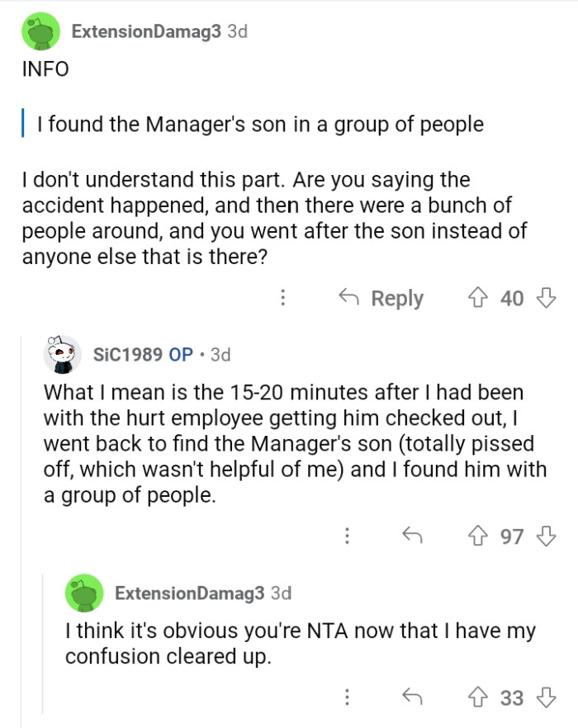Viewport: 578px width, 728px height.
Task: Upvote the comment with 40 points
Action: (x=478, y=298)
